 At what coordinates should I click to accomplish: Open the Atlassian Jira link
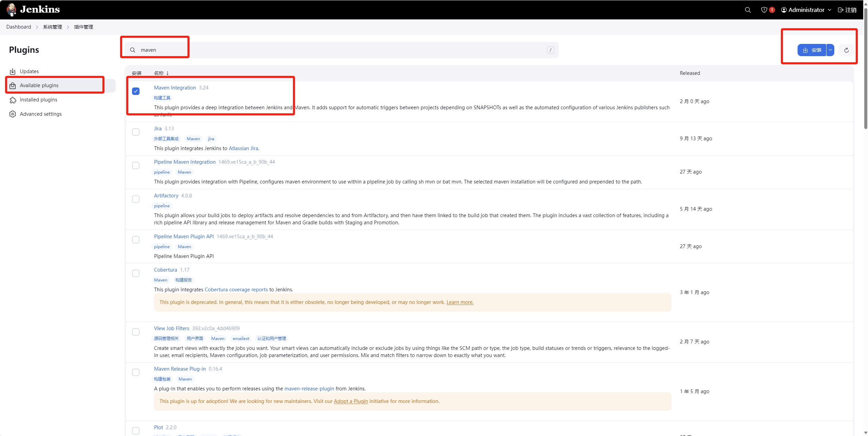[x=243, y=148]
